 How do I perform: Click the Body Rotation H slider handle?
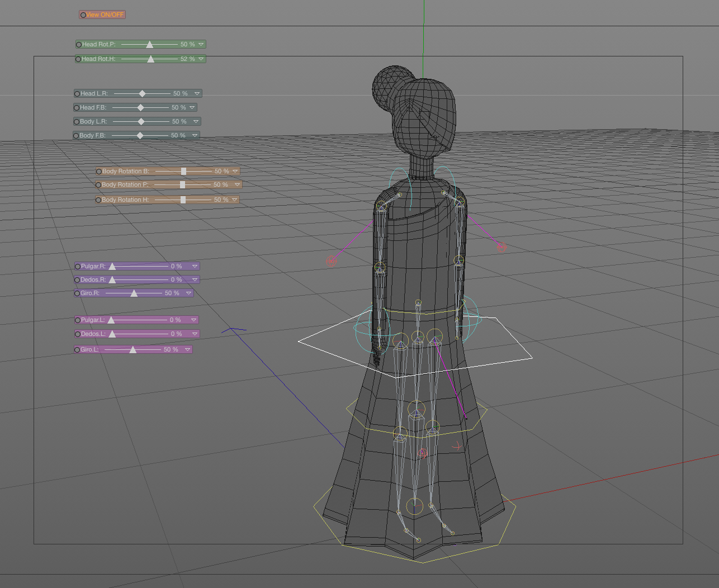pos(183,200)
